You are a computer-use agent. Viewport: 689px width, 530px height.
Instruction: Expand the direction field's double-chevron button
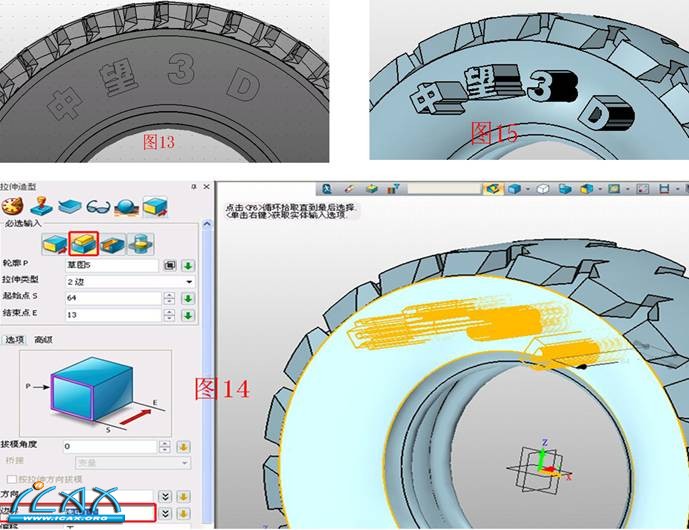[165, 497]
